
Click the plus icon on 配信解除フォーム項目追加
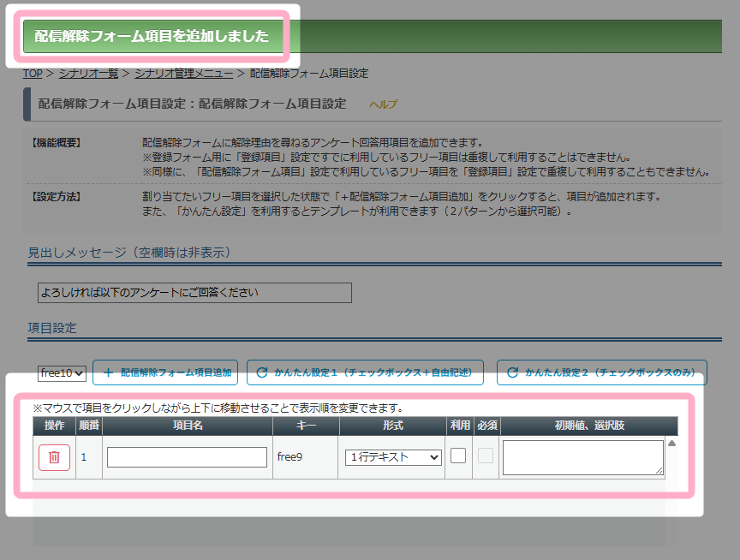point(108,372)
